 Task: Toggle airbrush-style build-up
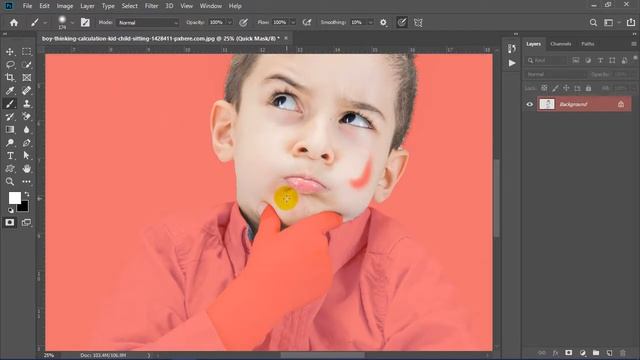point(307,22)
